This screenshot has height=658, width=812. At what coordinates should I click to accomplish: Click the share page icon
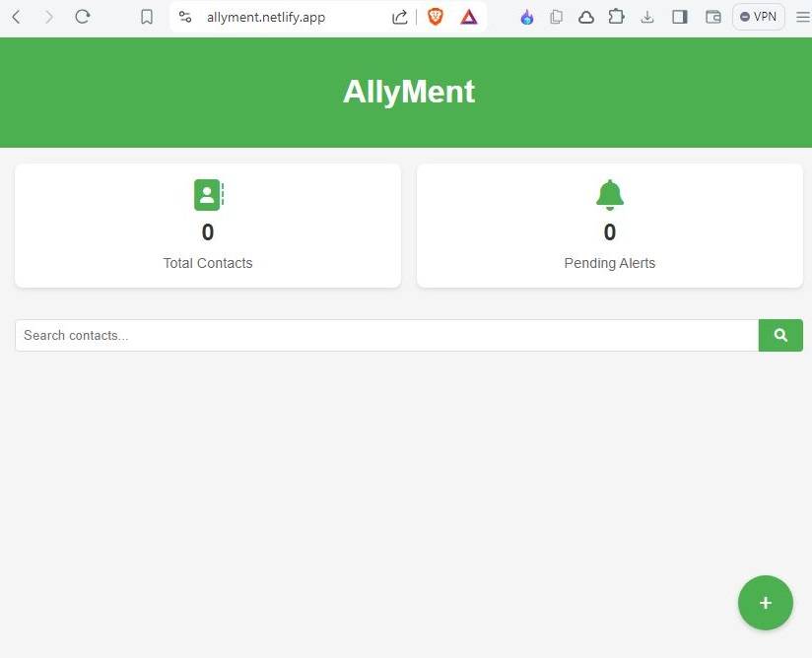tap(399, 17)
